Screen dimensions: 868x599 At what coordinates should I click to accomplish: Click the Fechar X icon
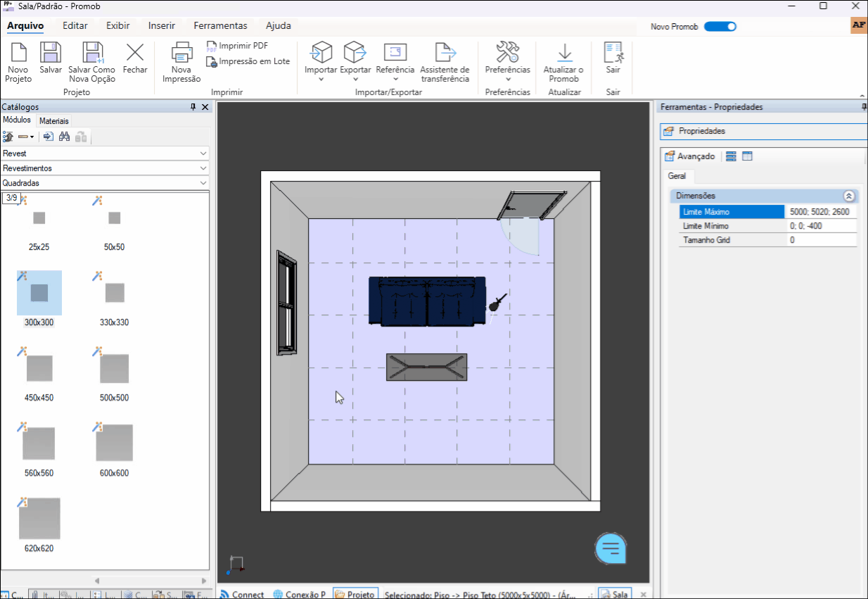(x=135, y=53)
